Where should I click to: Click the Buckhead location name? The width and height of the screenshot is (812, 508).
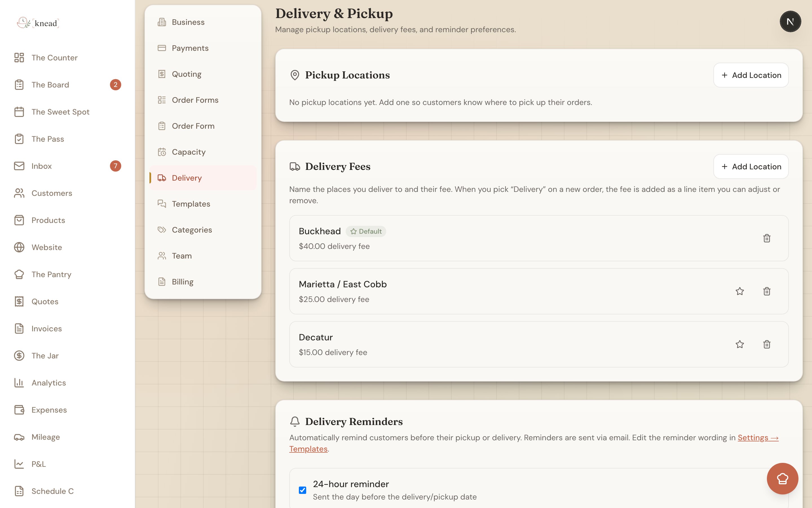tap(320, 231)
